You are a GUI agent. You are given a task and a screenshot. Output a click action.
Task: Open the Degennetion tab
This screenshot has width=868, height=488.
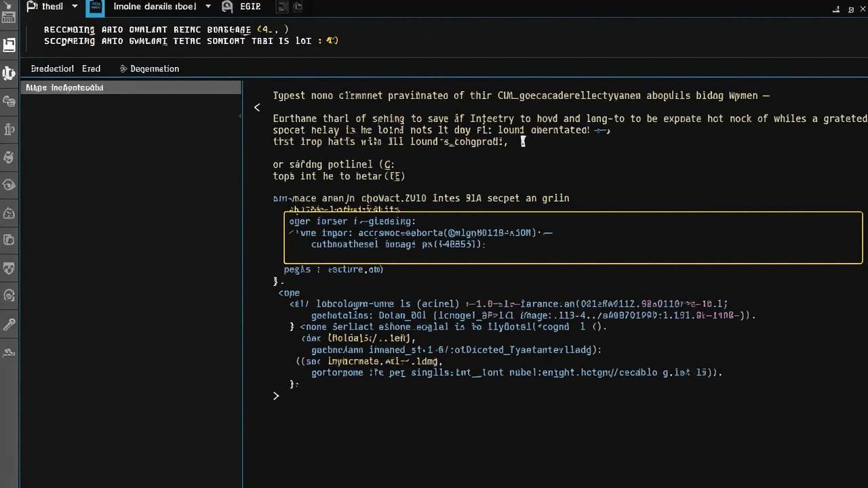coord(155,68)
